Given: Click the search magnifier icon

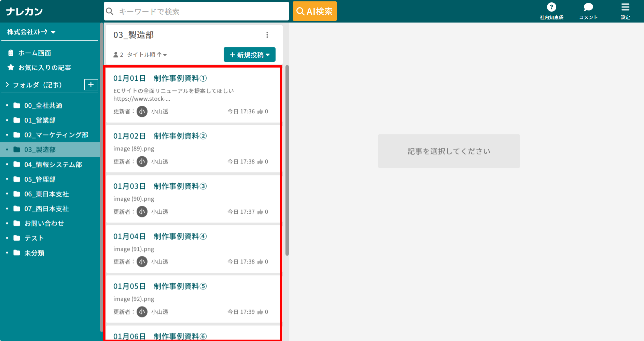Looking at the screenshot, I should click(110, 11).
